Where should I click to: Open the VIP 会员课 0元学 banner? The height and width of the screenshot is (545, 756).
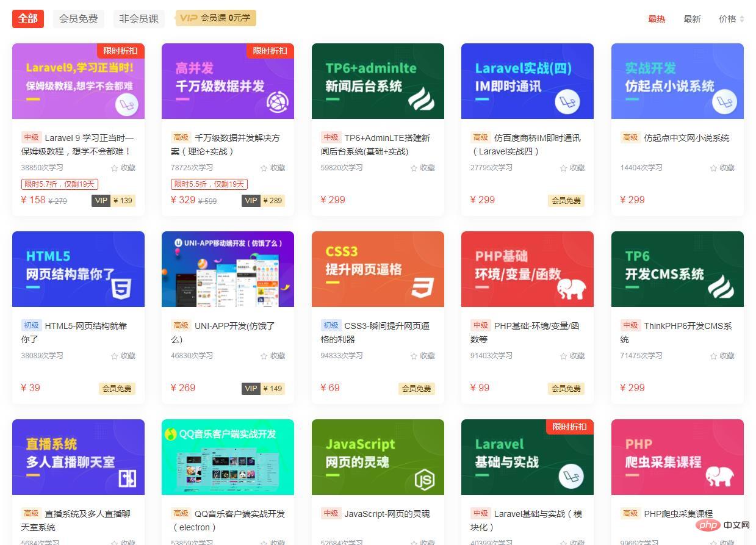point(216,18)
